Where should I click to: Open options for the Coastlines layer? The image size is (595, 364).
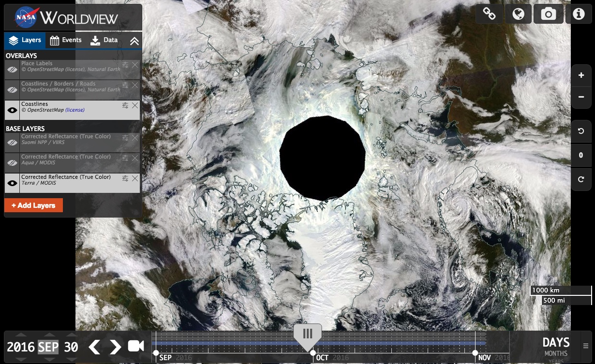pyautogui.click(x=125, y=105)
